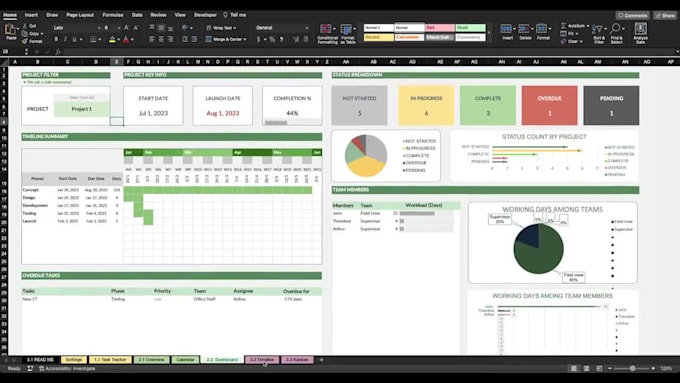This screenshot has height=383, width=680.
Task: Open the Data ribbon tab
Action: (137, 15)
